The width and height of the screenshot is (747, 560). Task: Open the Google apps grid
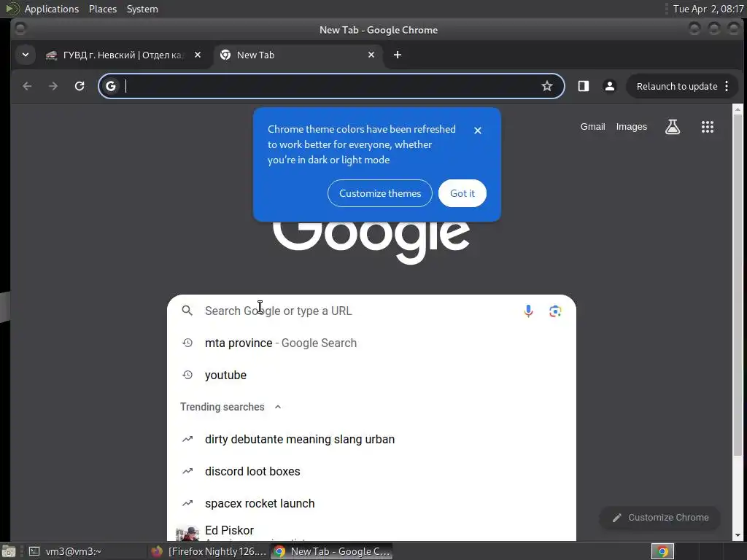tap(708, 127)
